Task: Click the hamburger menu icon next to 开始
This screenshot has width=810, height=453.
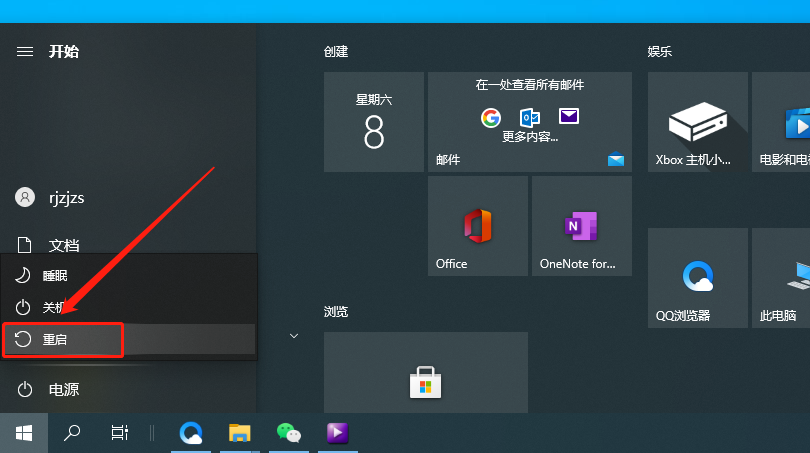Action: 25,52
